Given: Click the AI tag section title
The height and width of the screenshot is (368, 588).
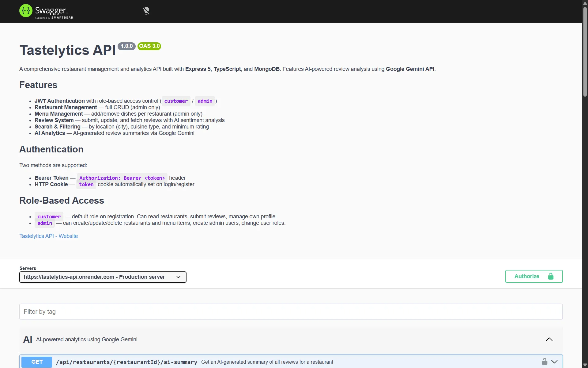Looking at the screenshot, I should (x=28, y=339).
